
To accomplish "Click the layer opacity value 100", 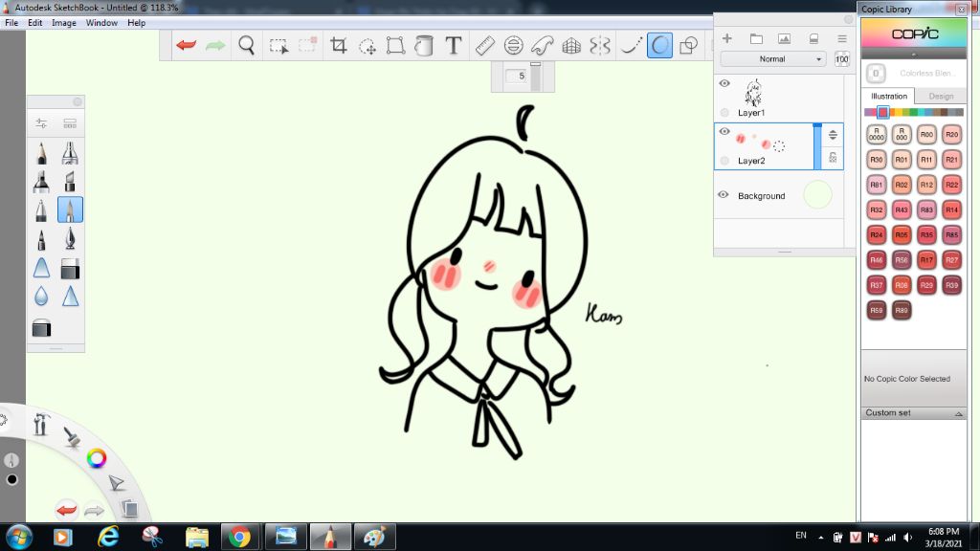I will [x=842, y=59].
